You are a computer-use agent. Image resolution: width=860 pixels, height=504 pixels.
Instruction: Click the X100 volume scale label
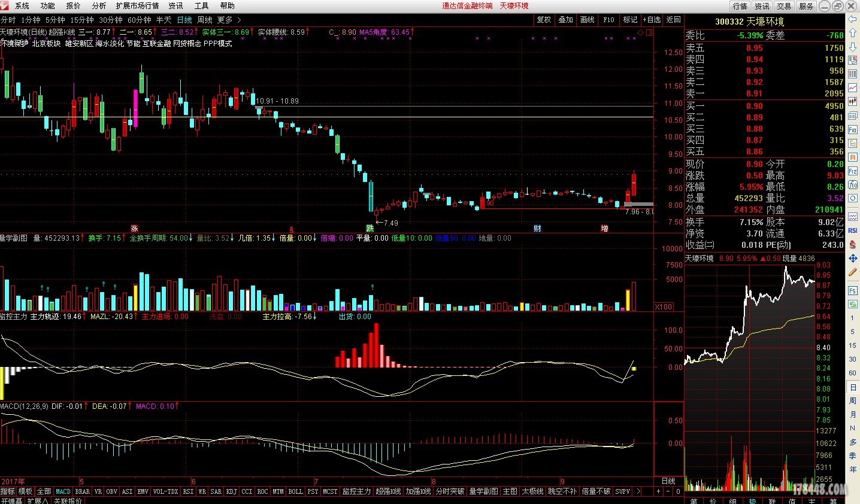pos(664,306)
